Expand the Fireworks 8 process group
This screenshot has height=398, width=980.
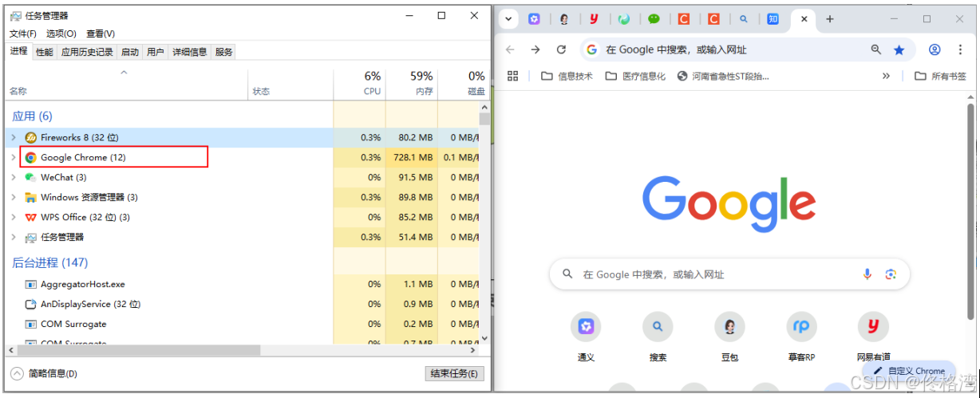(14, 137)
